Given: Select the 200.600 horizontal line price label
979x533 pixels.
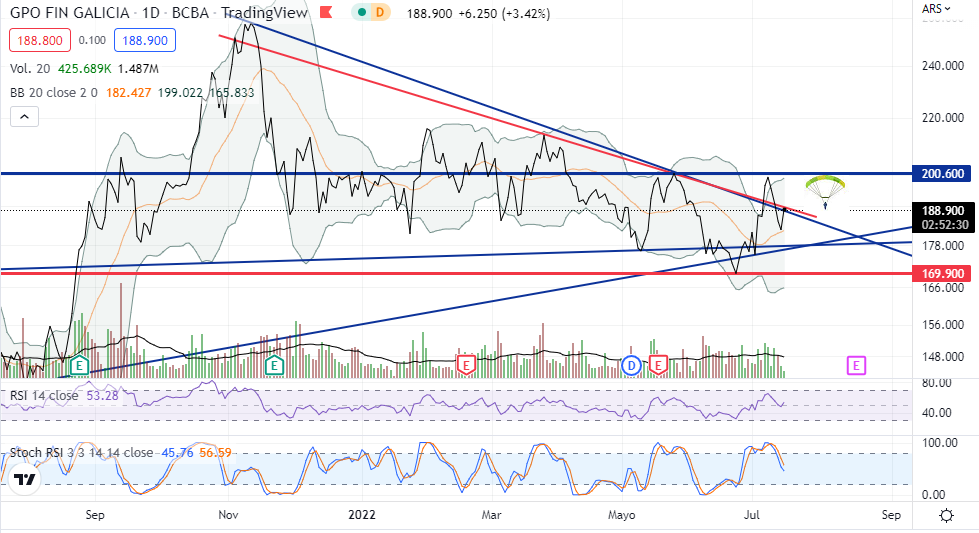Looking at the screenshot, I should 943,174.
